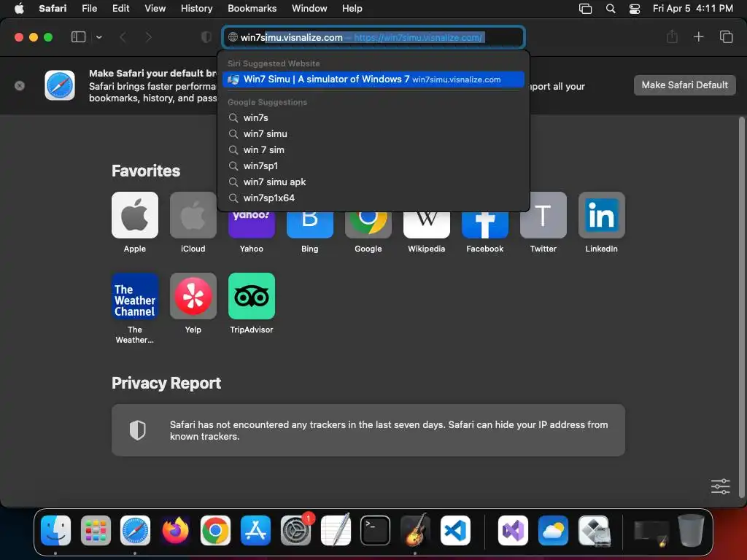747x560 pixels.
Task: Open Launchpad from the Dock
Action: point(96,530)
